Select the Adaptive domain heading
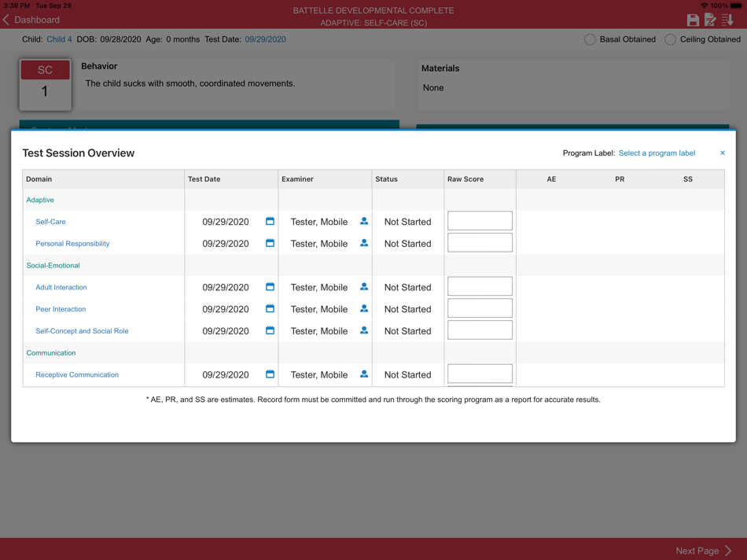Screen dimensions: 747x560 point(40,200)
